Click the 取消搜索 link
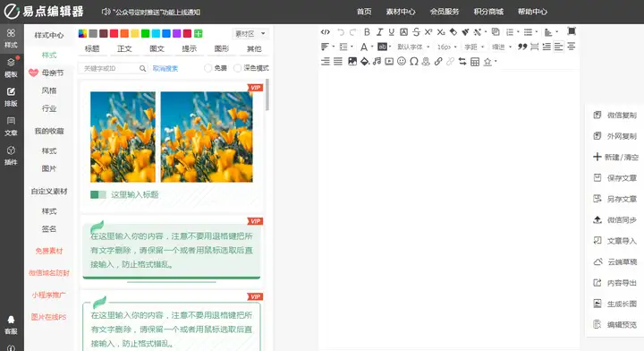The image size is (644, 351). click(x=165, y=69)
